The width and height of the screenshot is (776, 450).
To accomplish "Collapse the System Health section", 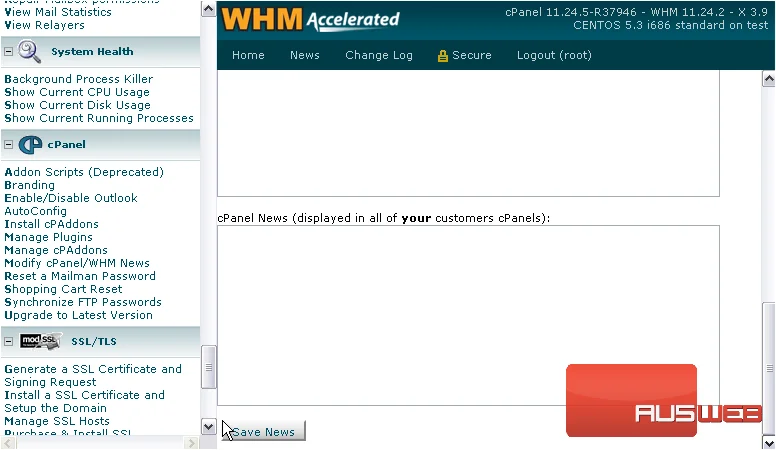I will [x=8, y=51].
